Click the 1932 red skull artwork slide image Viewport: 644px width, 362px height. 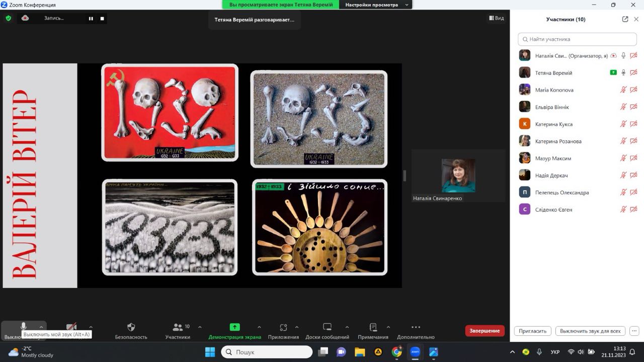click(x=170, y=113)
